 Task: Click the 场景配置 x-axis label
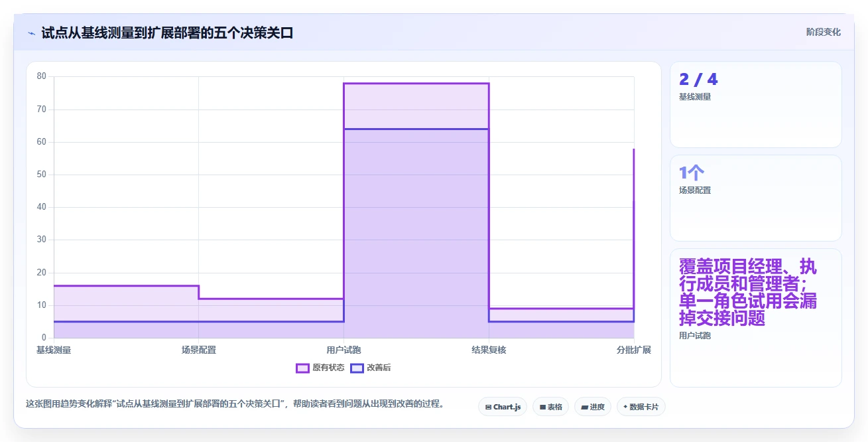pyautogui.click(x=199, y=350)
